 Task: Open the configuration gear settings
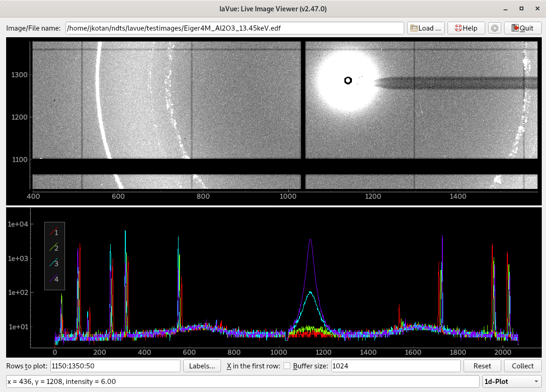pos(494,28)
